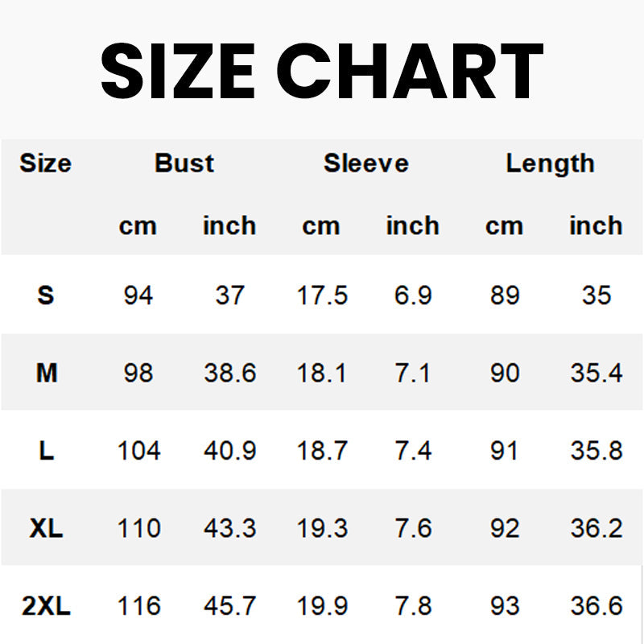Click the length inch value 35.4
Viewport: 644px width, 644px height.
pos(597,374)
